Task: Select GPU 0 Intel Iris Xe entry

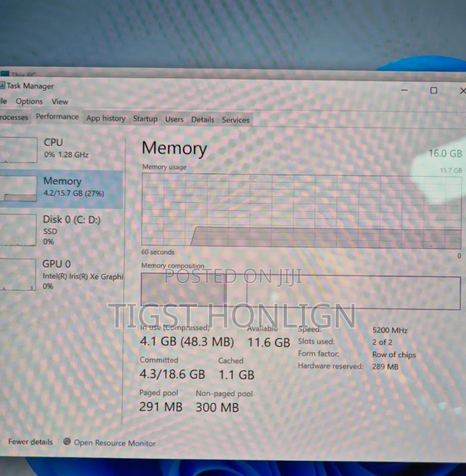Action: point(61,275)
